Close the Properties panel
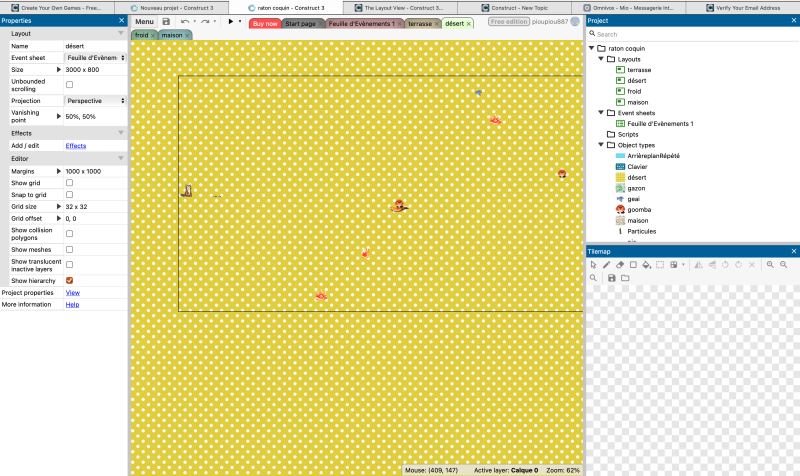Viewport: 800px width, 476px height. (x=121, y=20)
